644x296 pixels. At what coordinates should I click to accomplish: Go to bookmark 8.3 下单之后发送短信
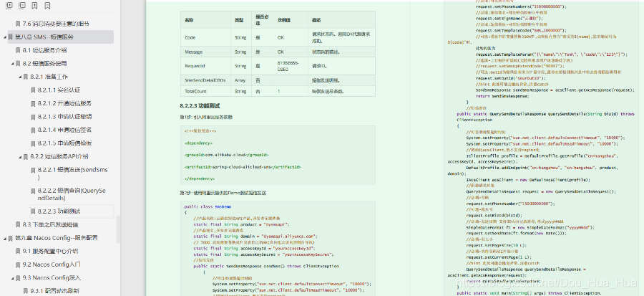tap(50, 225)
